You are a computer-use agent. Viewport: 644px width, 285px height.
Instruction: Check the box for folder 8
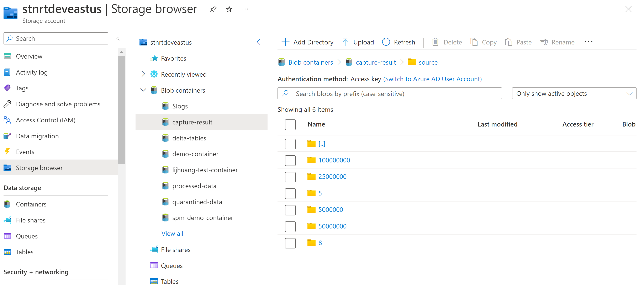coord(290,243)
